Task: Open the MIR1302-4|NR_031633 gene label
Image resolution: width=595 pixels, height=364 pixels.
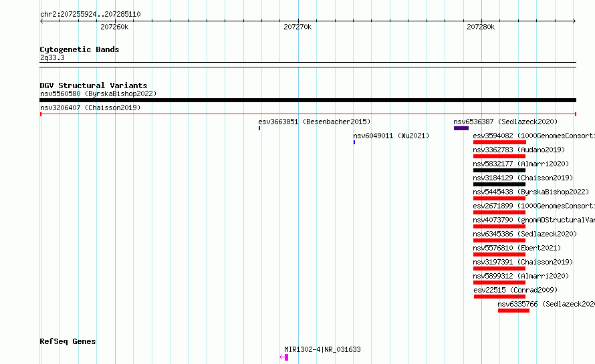Action: point(322,349)
